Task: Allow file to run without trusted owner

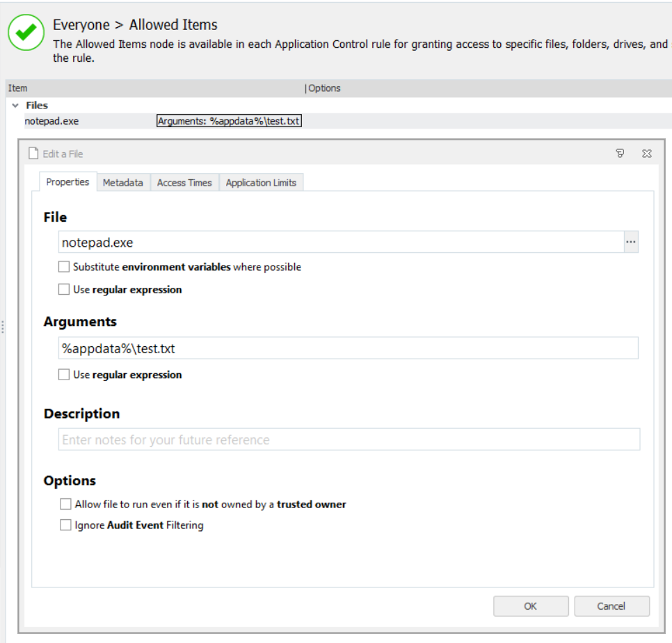Action: coord(65,504)
